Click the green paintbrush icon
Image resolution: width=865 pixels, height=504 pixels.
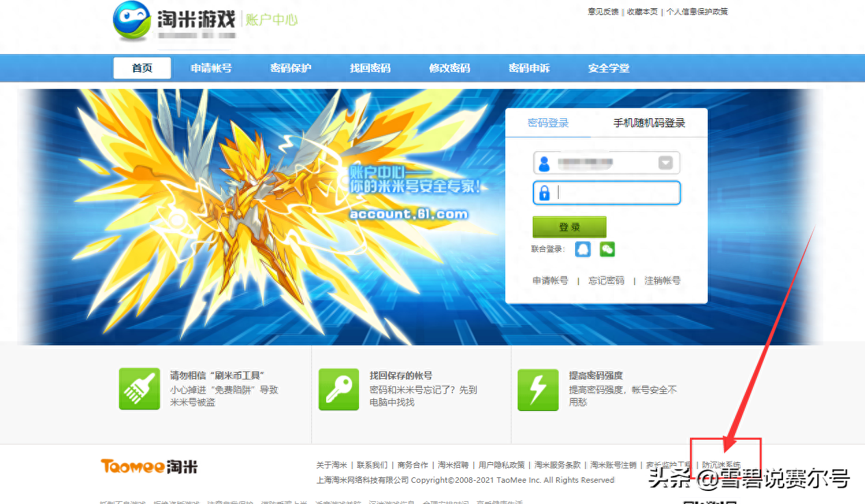tap(139, 389)
